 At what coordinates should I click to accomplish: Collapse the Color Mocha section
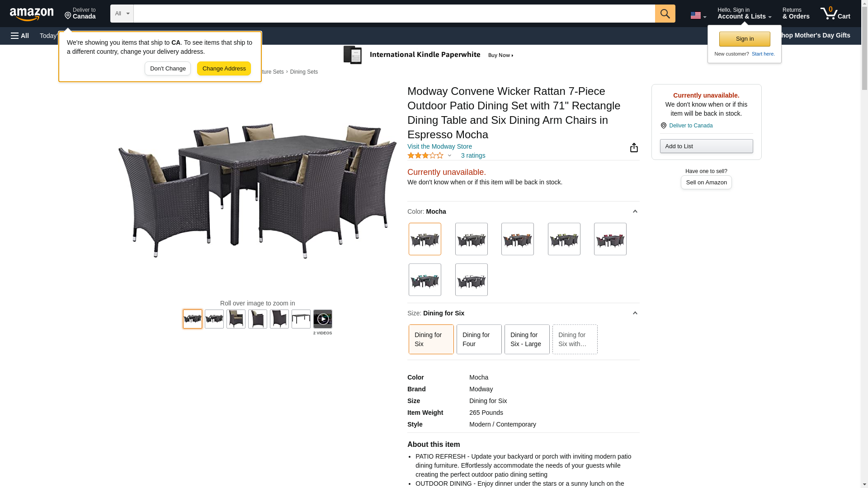pyautogui.click(x=635, y=211)
